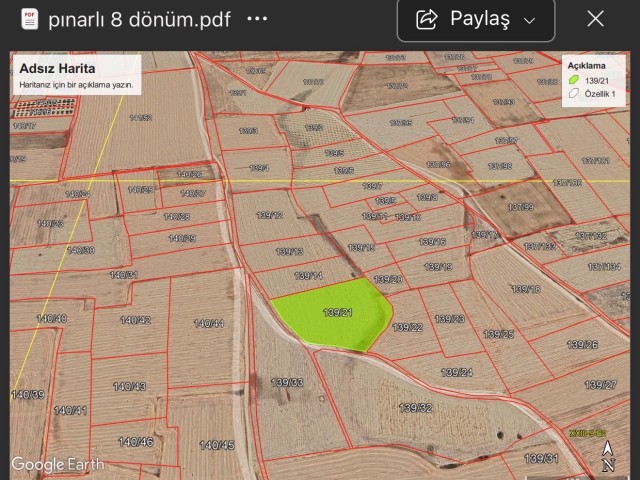
Task: Click parcel label 140/45
Action: pos(217,445)
